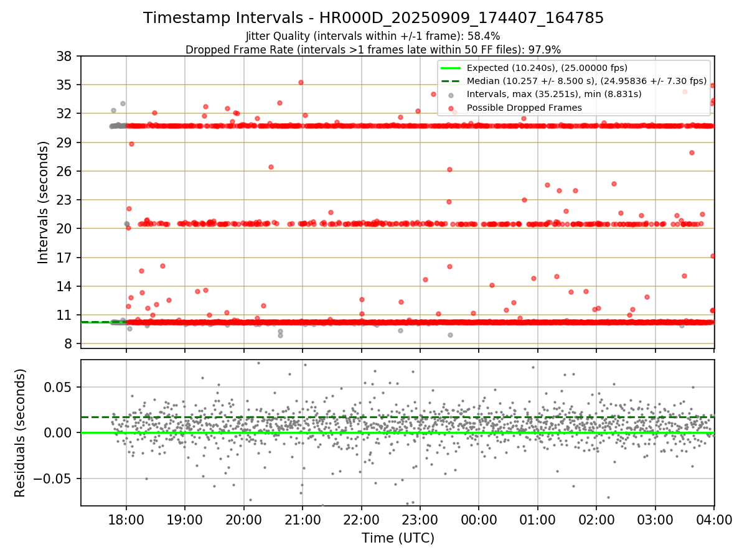Click the red dot marker in the legend
This screenshot has width=747, height=560.
(x=451, y=108)
